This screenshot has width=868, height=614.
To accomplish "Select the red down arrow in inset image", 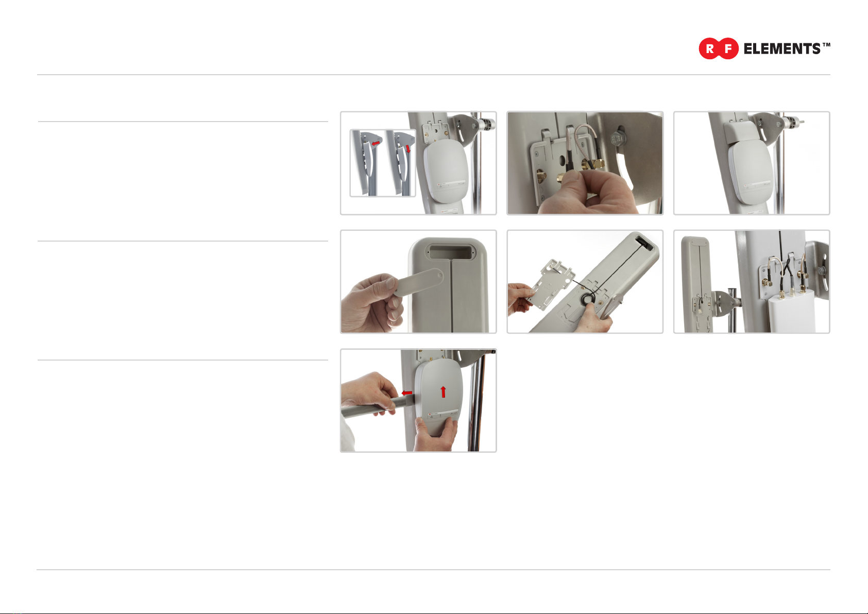I will click(409, 148).
